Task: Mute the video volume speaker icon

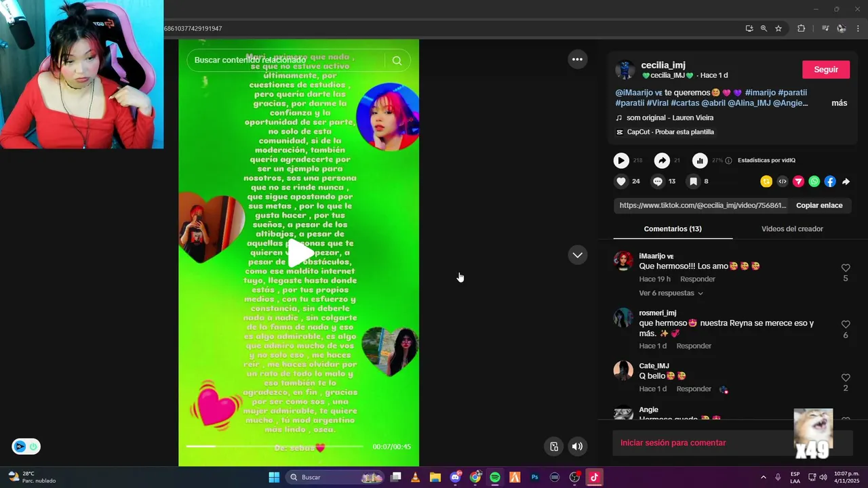Action: pos(577,446)
